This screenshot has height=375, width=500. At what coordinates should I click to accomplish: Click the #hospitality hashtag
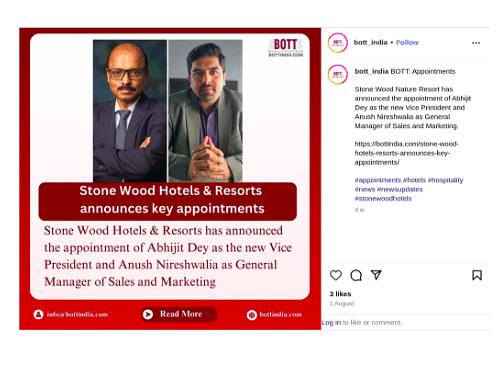pos(445,180)
